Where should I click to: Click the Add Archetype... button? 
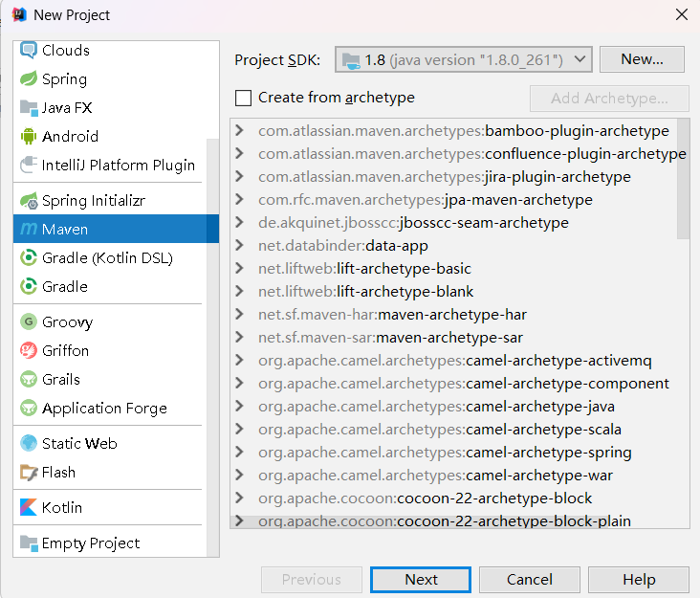609,99
